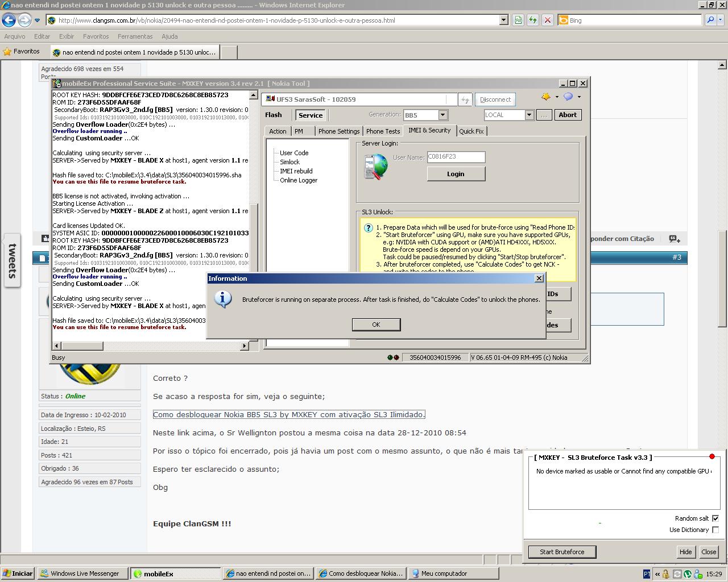Viewport: 728px width, 582px height.
Task: Switch to the PM tab
Action: coord(299,131)
